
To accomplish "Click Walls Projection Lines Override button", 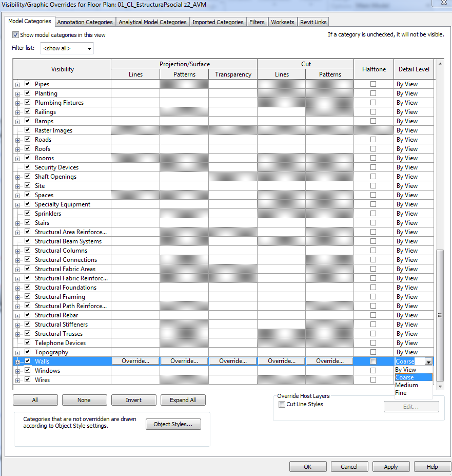I will pos(135,361).
